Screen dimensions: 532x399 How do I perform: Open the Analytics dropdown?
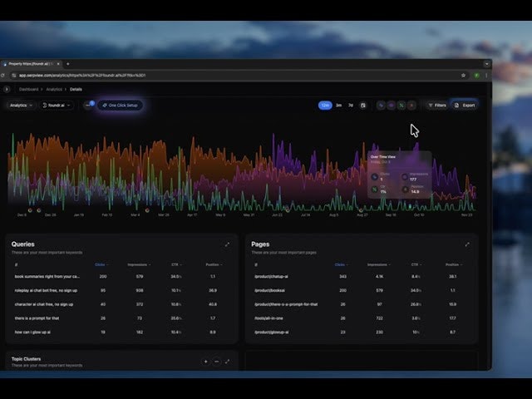21,106
